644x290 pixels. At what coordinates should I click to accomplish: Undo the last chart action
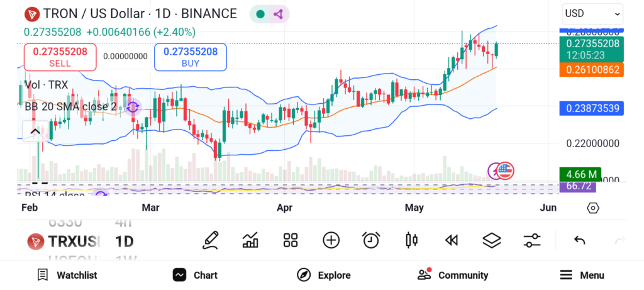[580, 240]
